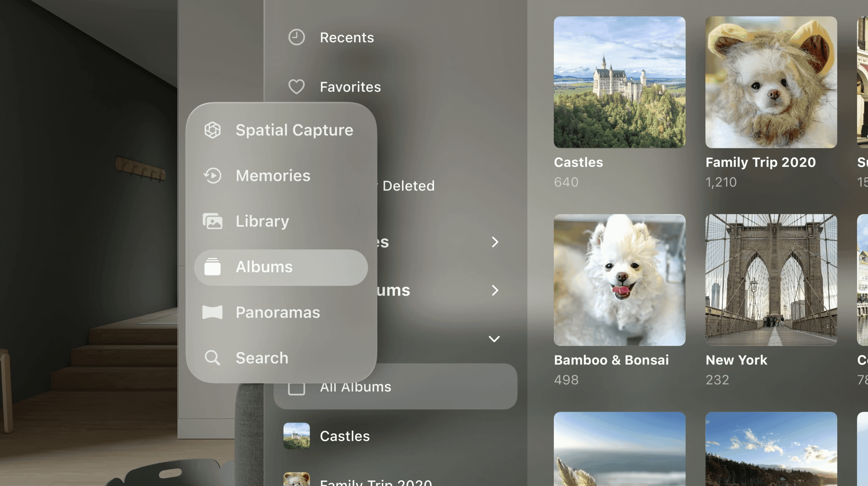Expand the lower right-chevron Albums row
The width and height of the screenshot is (868, 486).
pos(495,290)
